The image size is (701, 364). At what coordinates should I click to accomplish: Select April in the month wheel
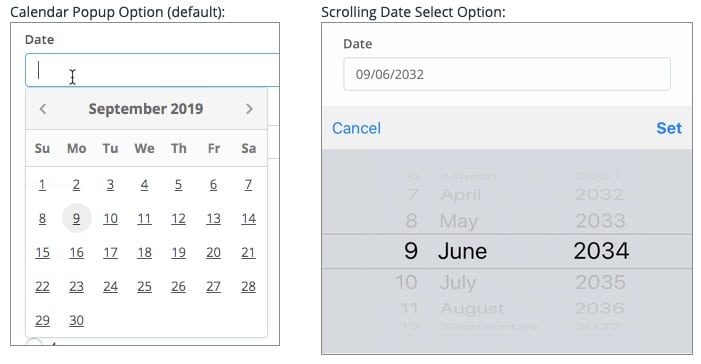pos(460,195)
